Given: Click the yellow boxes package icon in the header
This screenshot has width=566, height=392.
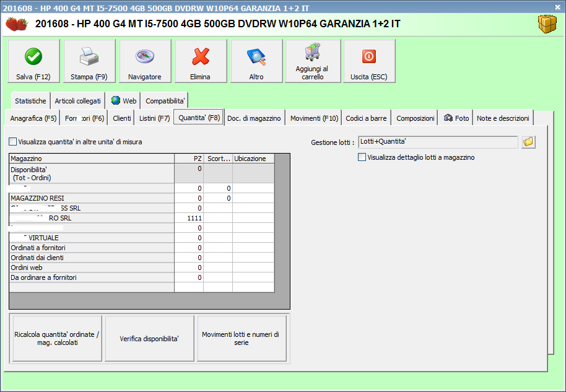Looking at the screenshot, I should (547, 24).
